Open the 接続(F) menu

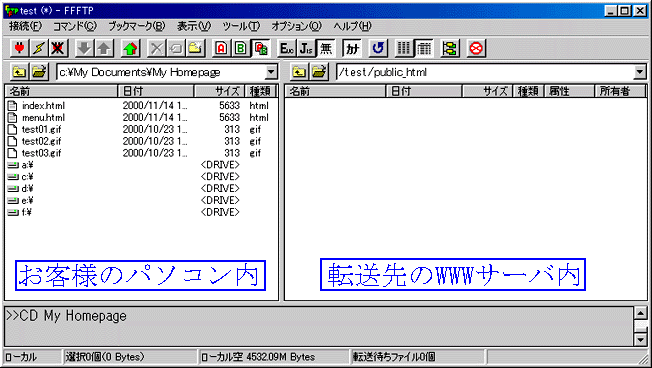coord(25,26)
